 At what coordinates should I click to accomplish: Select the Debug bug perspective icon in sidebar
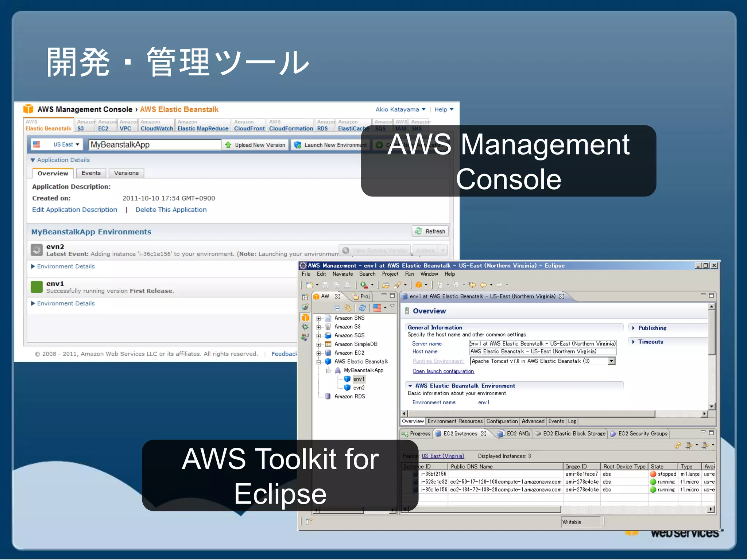pyautogui.click(x=305, y=327)
